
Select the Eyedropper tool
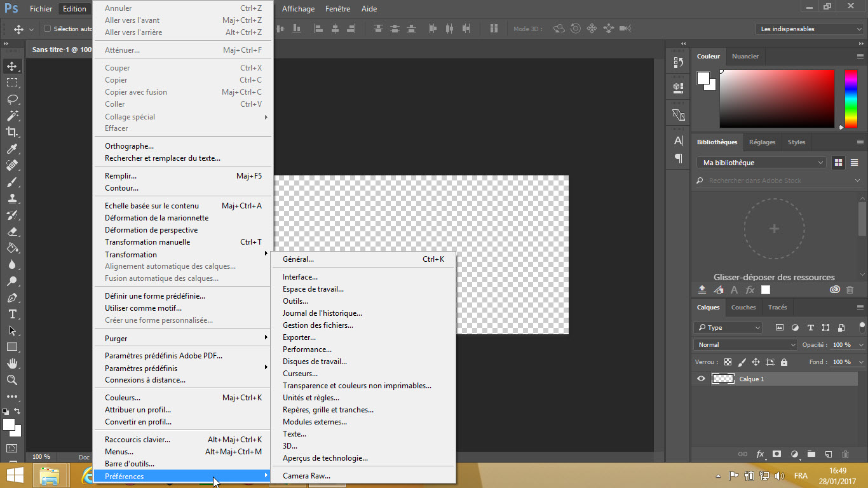click(12, 149)
